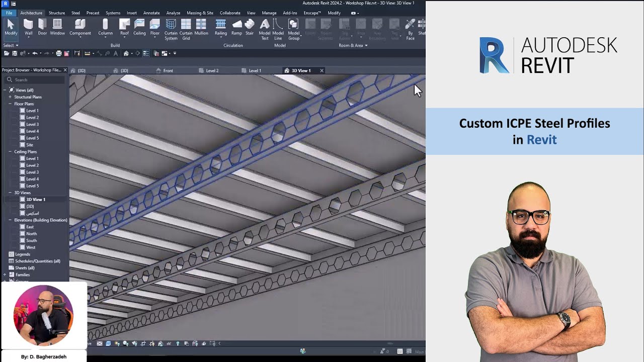Close the 3D View 1 tab
This screenshot has height=362, width=644.
tap(321, 70)
